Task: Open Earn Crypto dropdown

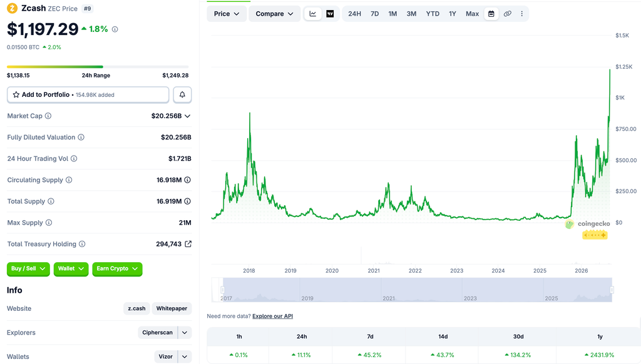Action: coord(117,269)
